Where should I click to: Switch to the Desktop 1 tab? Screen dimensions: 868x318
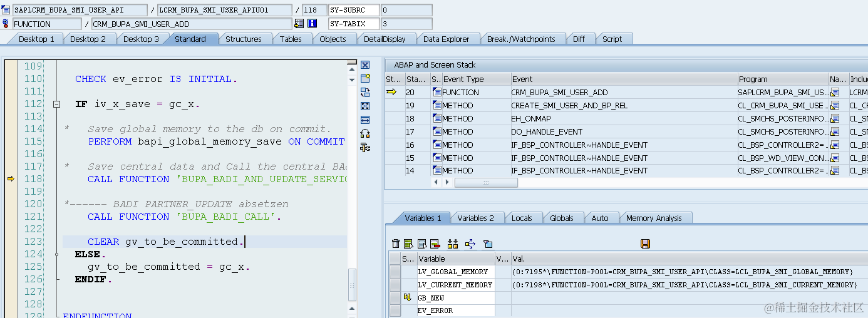tap(36, 39)
